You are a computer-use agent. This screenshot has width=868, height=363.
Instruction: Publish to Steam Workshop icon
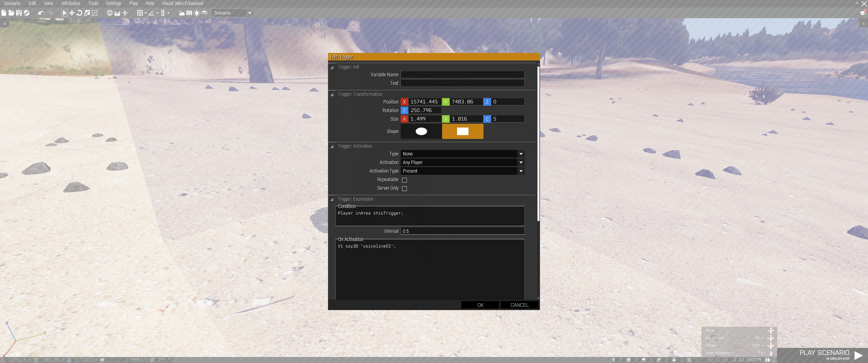pos(26,13)
